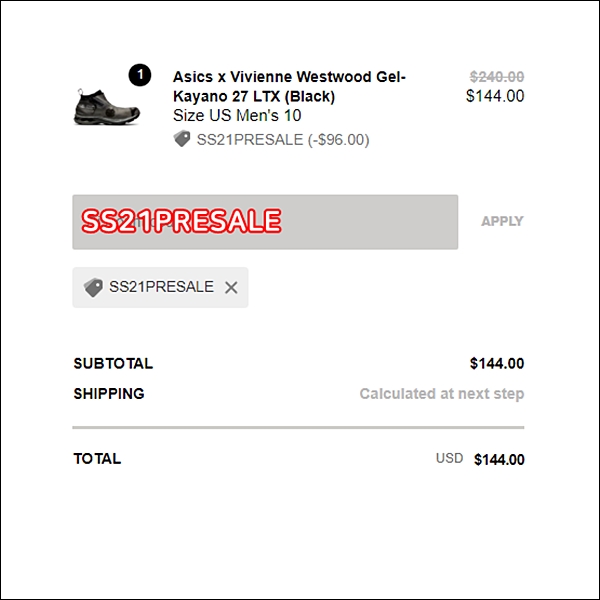Remove the SS21PRESALE discount with the X

coord(231,287)
